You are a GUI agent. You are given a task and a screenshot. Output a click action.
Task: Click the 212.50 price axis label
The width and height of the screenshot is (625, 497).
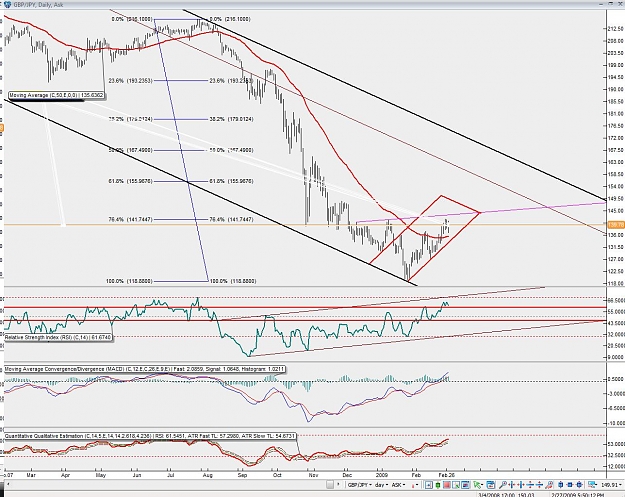click(x=616, y=29)
